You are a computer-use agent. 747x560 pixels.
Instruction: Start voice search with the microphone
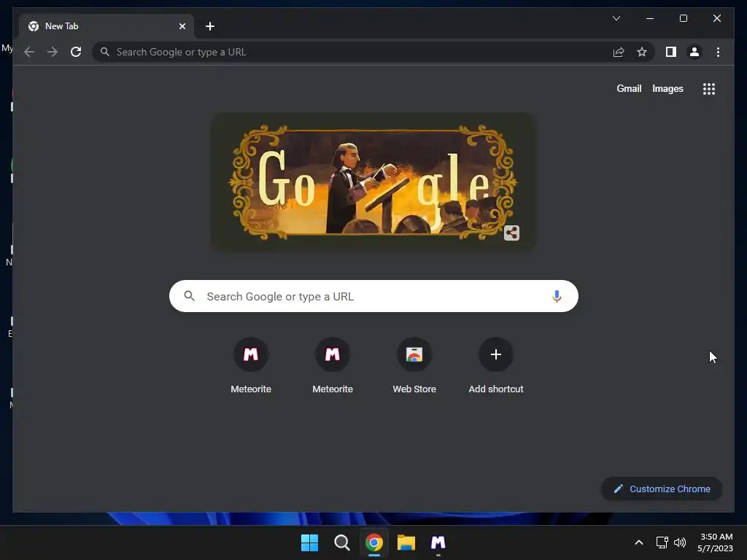click(x=556, y=296)
